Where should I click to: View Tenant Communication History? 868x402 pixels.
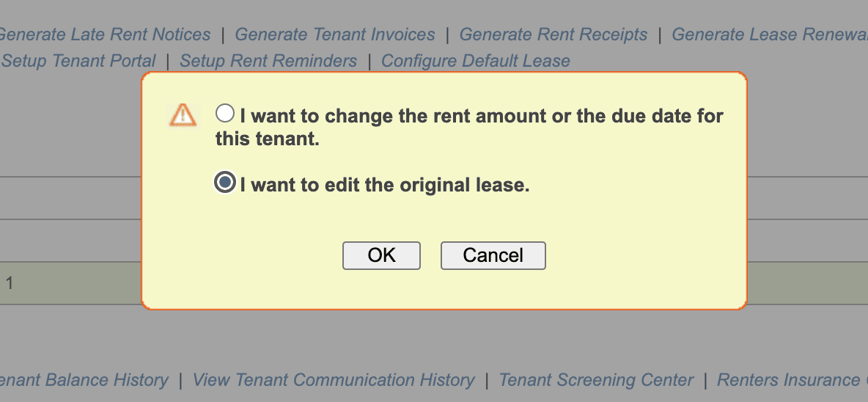pyautogui.click(x=334, y=380)
